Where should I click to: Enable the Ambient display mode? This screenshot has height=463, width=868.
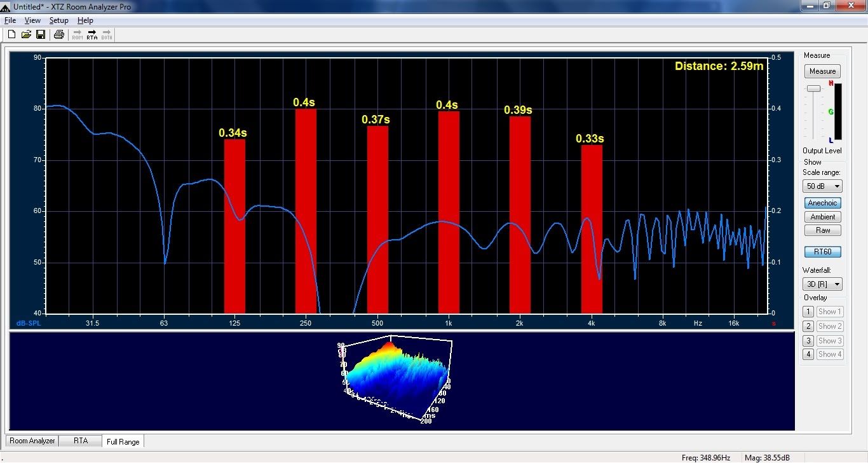pyautogui.click(x=822, y=217)
